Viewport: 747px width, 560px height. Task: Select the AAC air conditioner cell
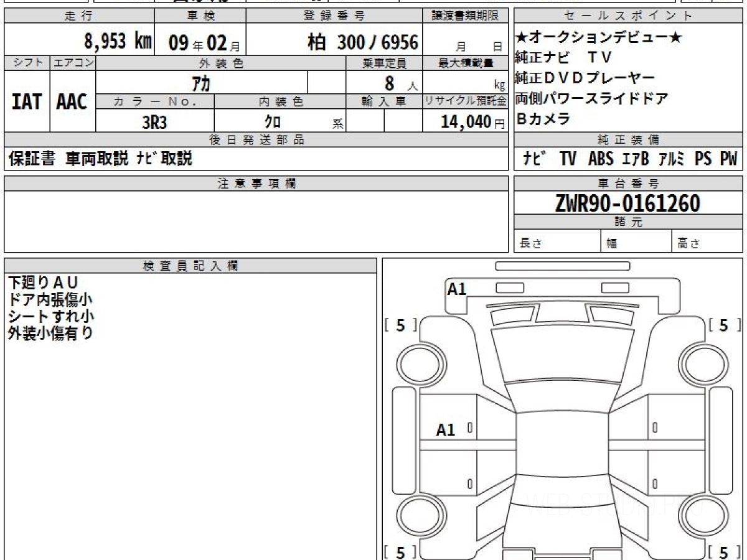point(72,101)
